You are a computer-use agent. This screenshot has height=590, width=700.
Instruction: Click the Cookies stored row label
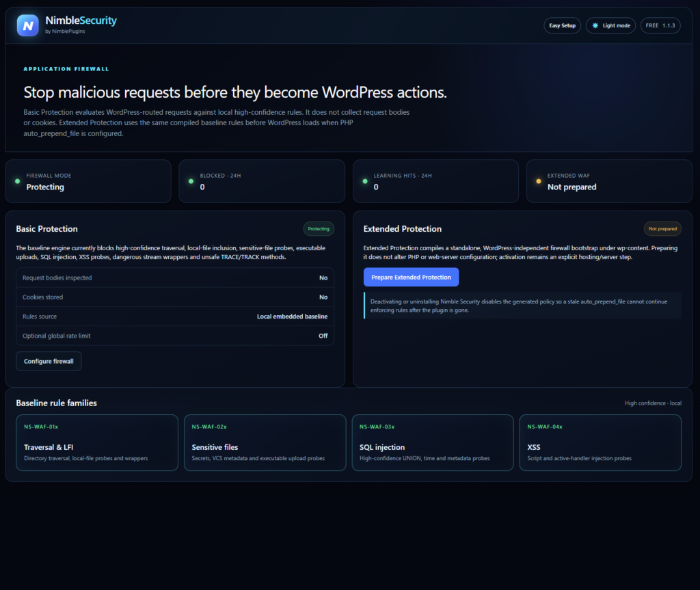click(43, 297)
